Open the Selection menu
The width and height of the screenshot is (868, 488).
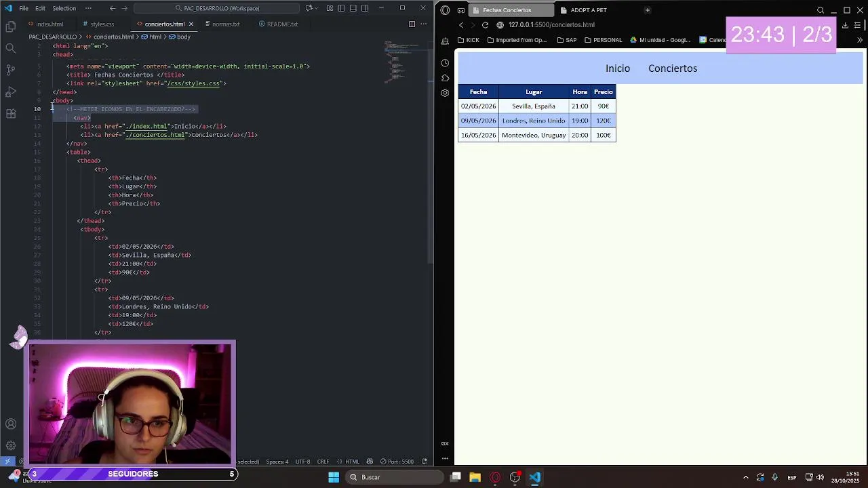click(64, 8)
